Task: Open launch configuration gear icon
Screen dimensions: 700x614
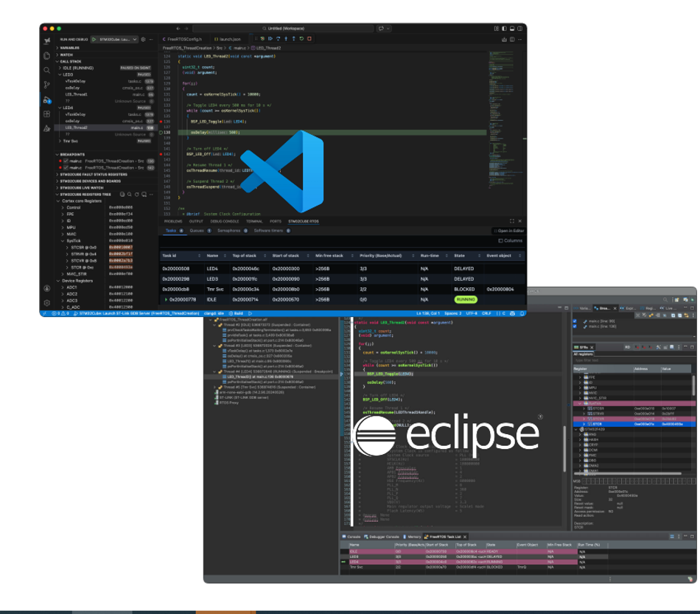Action: click(x=143, y=39)
